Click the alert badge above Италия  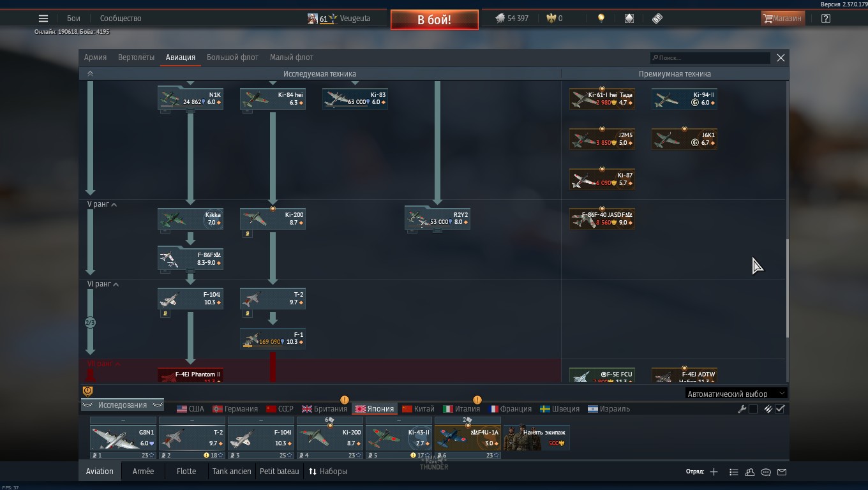click(x=477, y=400)
